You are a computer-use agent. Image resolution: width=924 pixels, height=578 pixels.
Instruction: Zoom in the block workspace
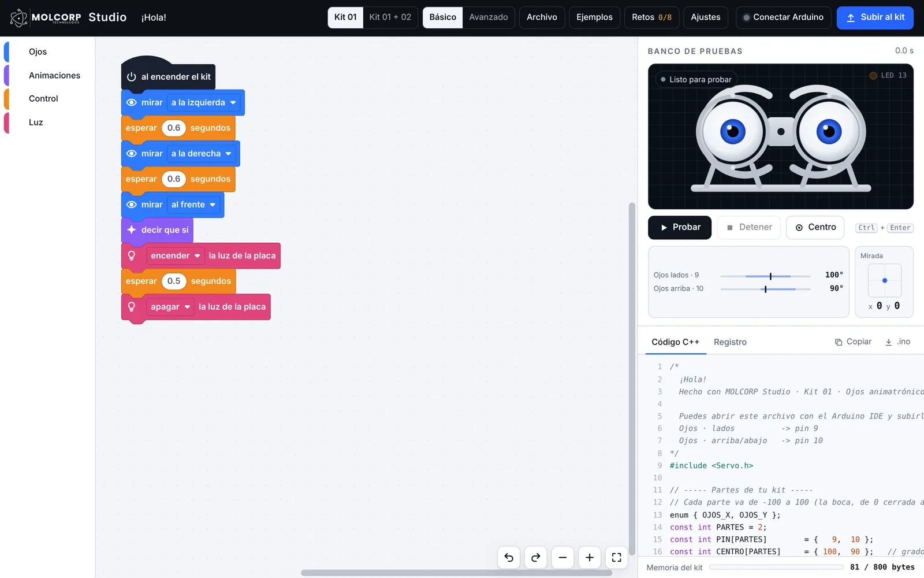(x=590, y=557)
